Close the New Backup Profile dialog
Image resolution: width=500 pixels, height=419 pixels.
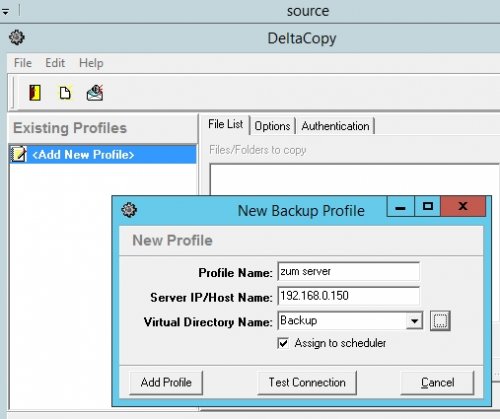pos(463,207)
